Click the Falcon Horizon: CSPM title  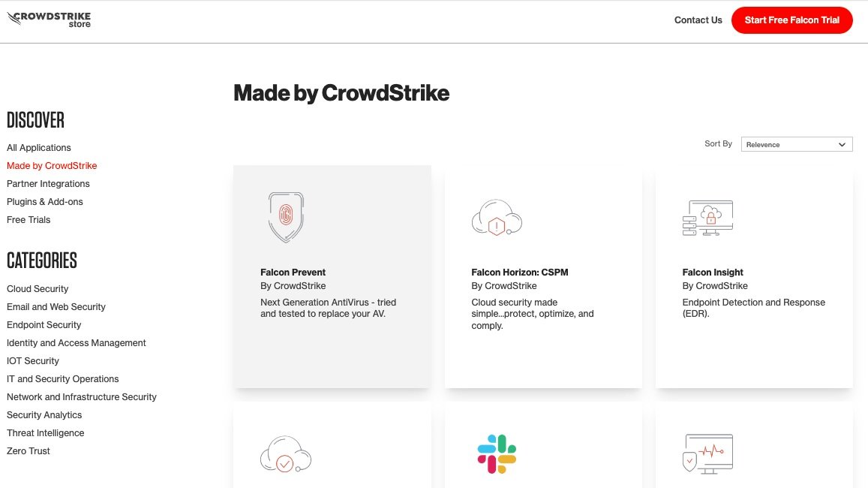(x=519, y=272)
